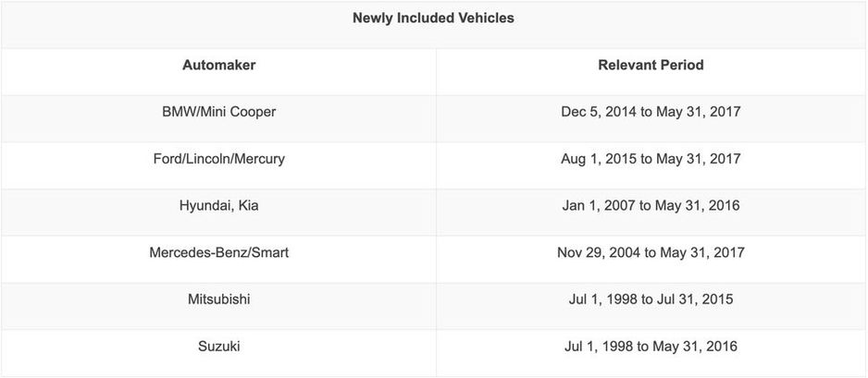The height and width of the screenshot is (378, 868).
Task: Click the Relevant Period column header
Action: point(651,65)
